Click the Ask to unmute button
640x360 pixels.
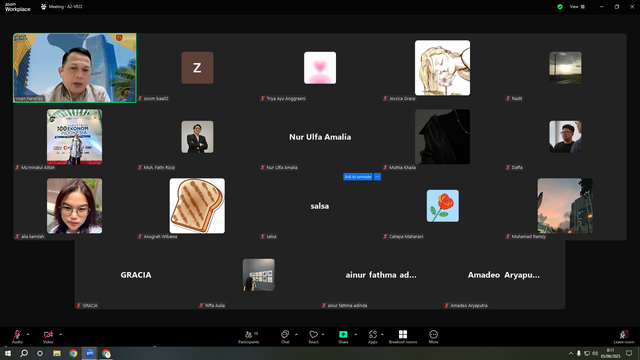pyautogui.click(x=358, y=177)
